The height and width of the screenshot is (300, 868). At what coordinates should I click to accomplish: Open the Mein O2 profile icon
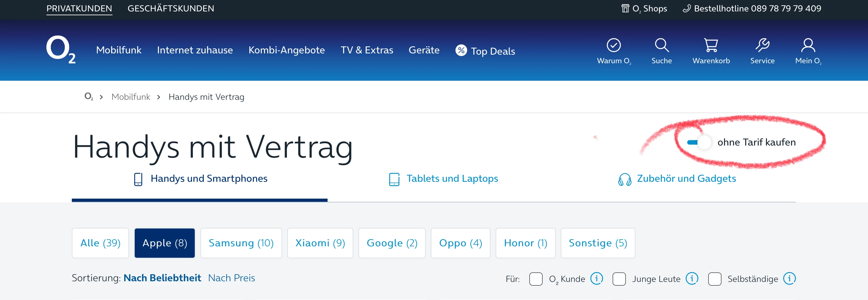[x=808, y=45]
